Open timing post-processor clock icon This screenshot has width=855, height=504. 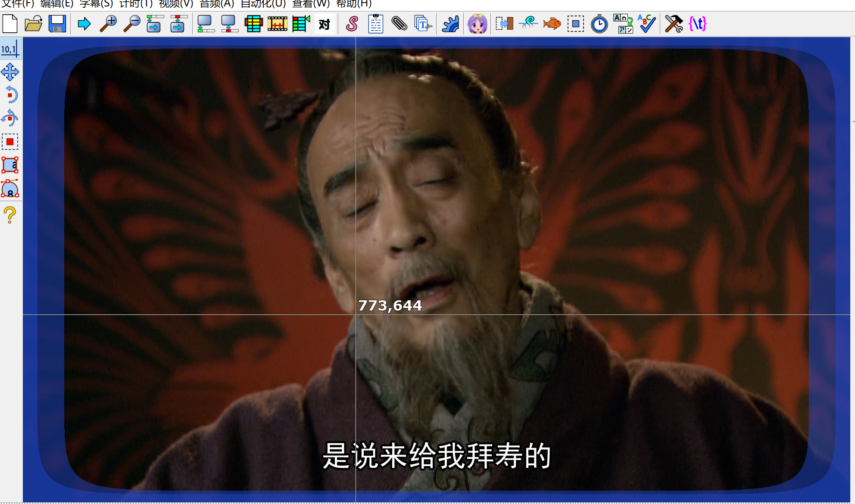point(599,24)
